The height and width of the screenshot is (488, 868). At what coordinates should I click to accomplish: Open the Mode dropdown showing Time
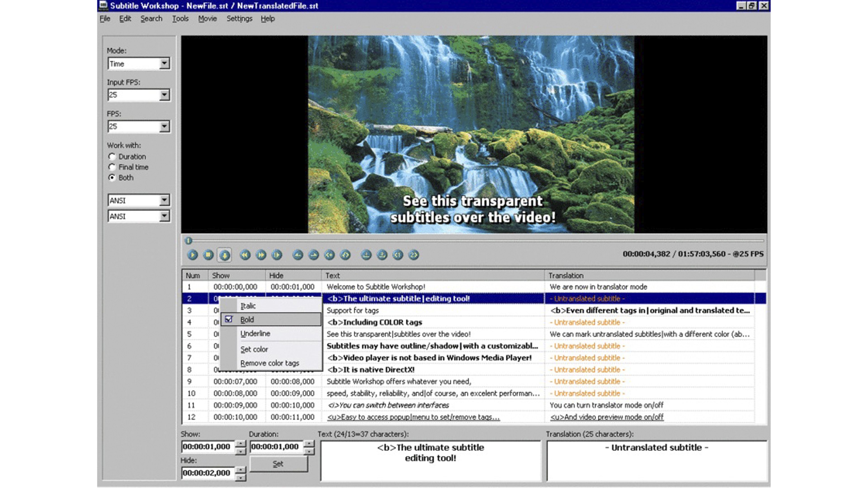pos(164,63)
